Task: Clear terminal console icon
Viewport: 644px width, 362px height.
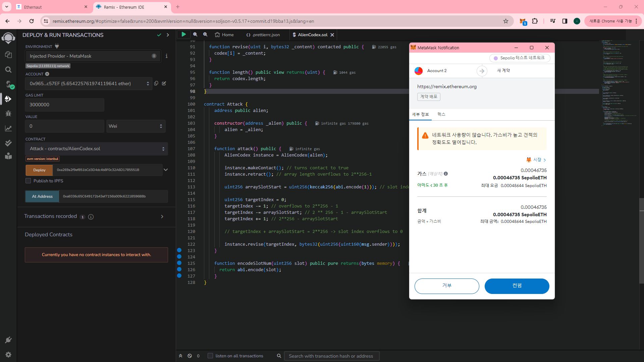Action: point(190,356)
